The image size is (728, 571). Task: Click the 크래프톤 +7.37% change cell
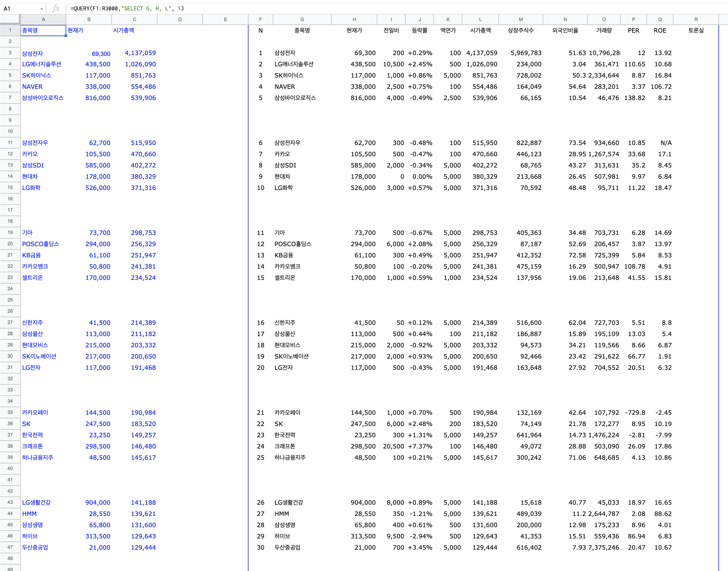420,446
